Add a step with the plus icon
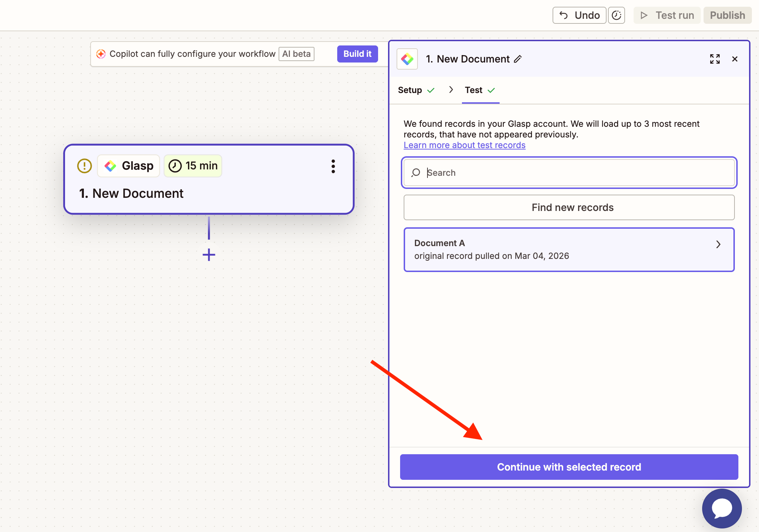 (x=209, y=255)
